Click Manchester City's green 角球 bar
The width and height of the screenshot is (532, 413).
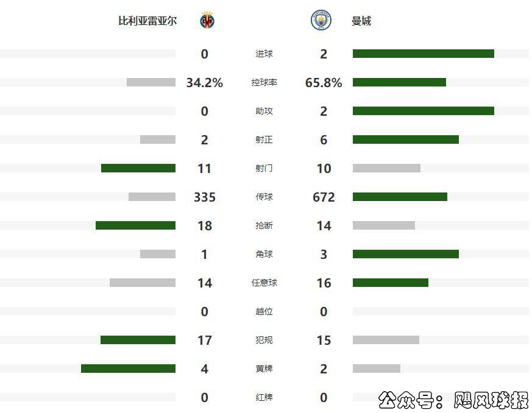click(405, 254)
